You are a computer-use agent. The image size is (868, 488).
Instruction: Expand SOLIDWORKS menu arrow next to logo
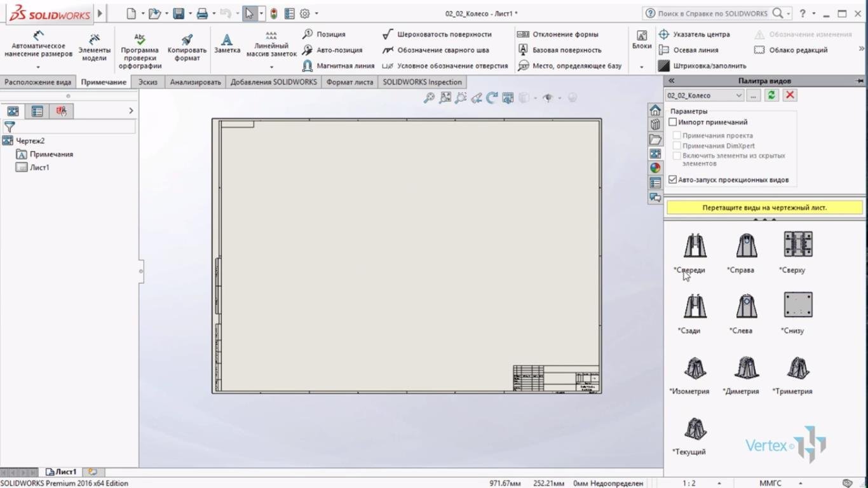[x=100, y=13]
